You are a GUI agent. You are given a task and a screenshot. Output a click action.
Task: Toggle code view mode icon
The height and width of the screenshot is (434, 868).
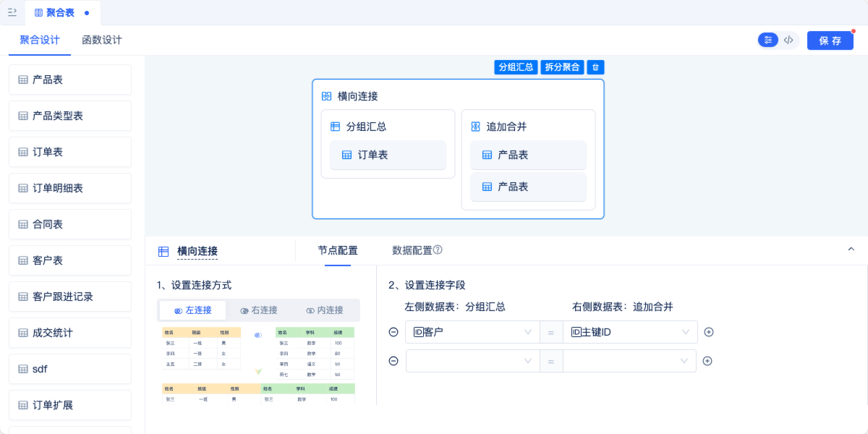[x=788, y=41]
